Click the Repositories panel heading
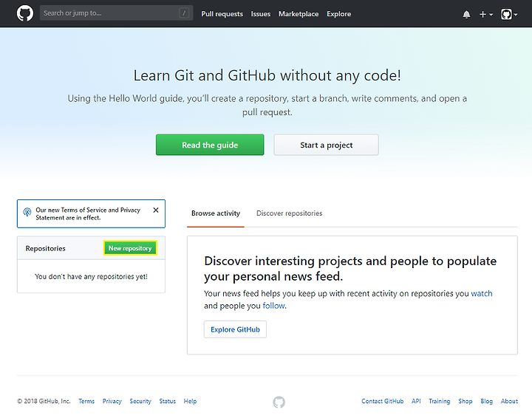This screenshot has width=532, height=415. pos(46,249)
